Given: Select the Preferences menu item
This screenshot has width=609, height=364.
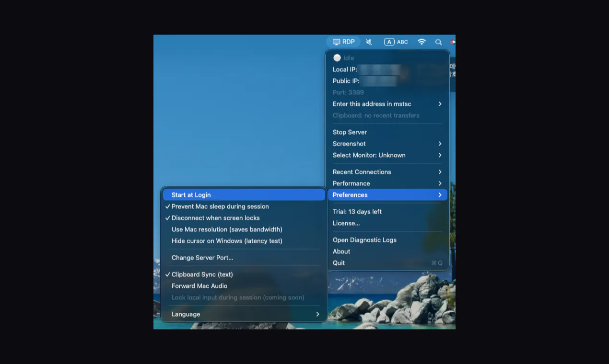Looking at the screenshot, I should pos(387,195).
